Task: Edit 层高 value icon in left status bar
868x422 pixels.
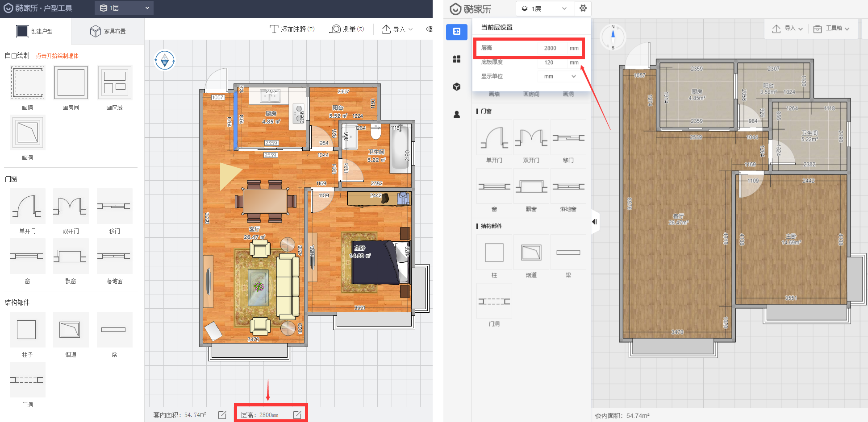Action: tap(297, 415)
